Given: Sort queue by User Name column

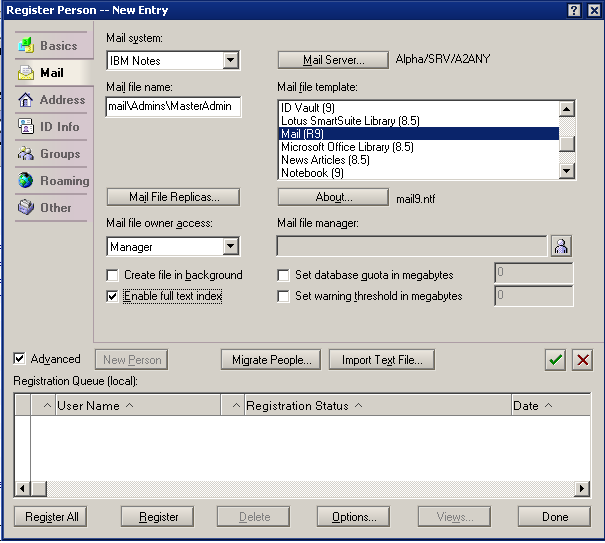Looking at the screenshot, I should point(138,405).
